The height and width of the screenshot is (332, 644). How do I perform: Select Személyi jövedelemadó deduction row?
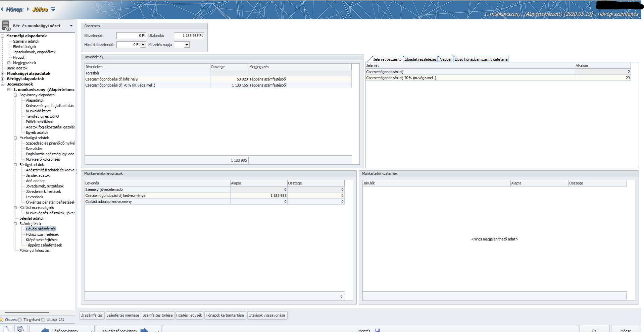pyautogui.click(x=214, y=189)
